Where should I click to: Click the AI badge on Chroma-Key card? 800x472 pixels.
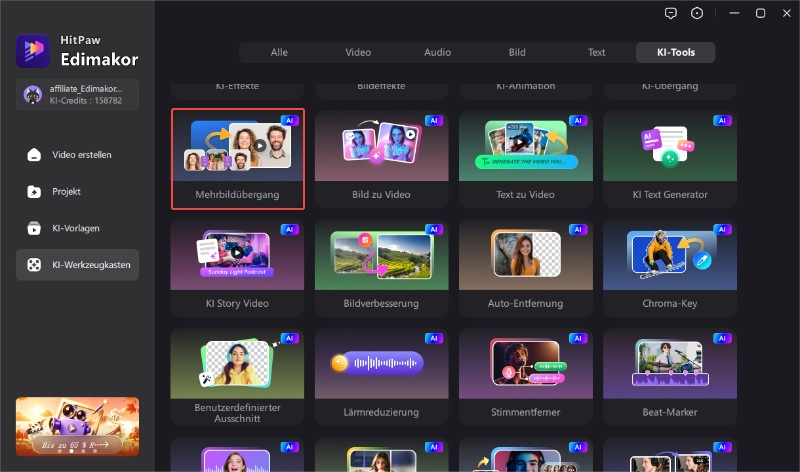pyautogui.click(x=722, y=230)
